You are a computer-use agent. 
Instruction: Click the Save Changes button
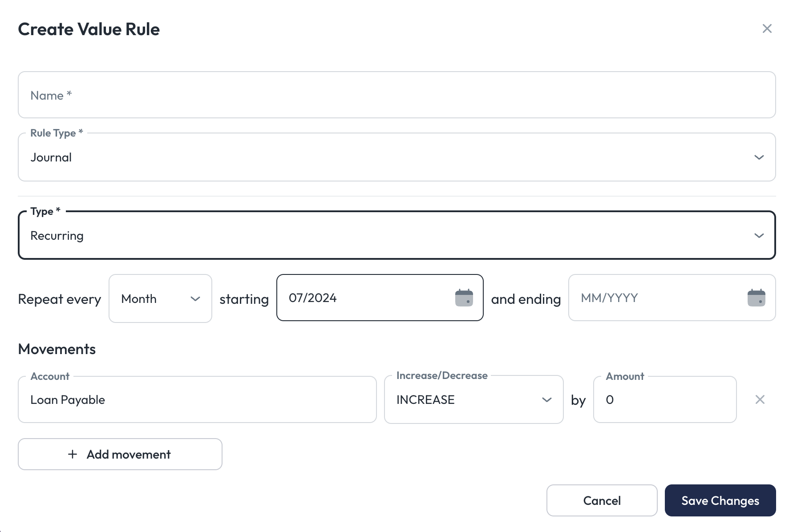click(x=720, y=500)
